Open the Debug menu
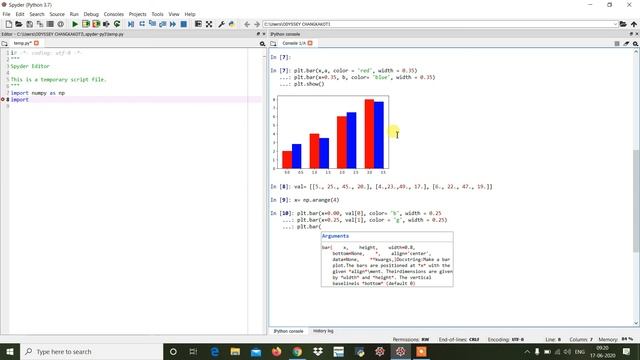Image resolution: width=640 pixels, height=360 pixels. [x=91, y=14]
